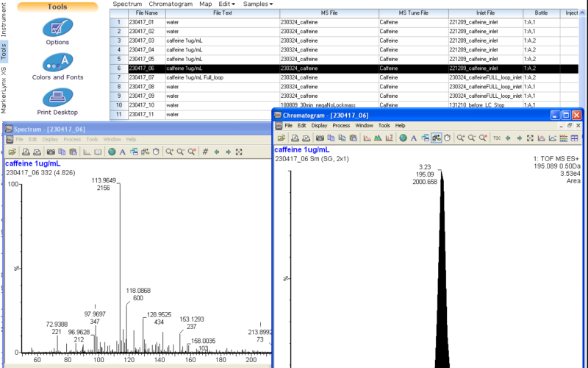Open Colors and Fonts settings

click(x=57, y=63)
